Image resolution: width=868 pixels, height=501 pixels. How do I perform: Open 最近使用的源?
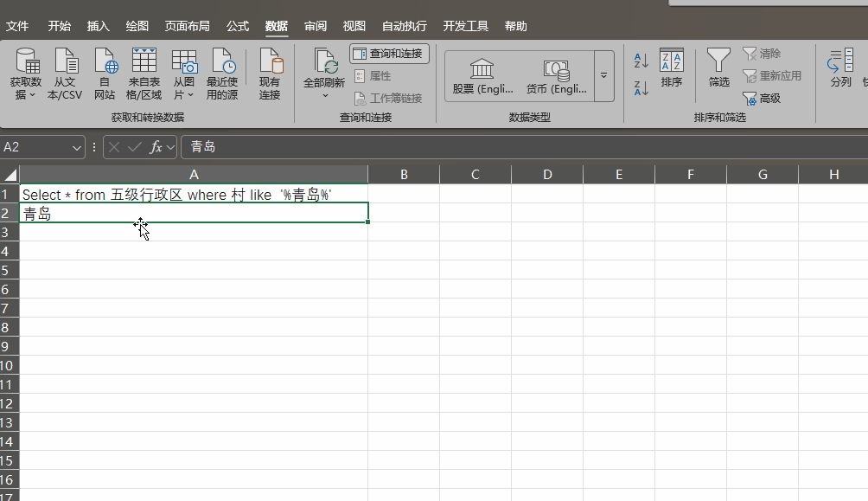[222, 74]
